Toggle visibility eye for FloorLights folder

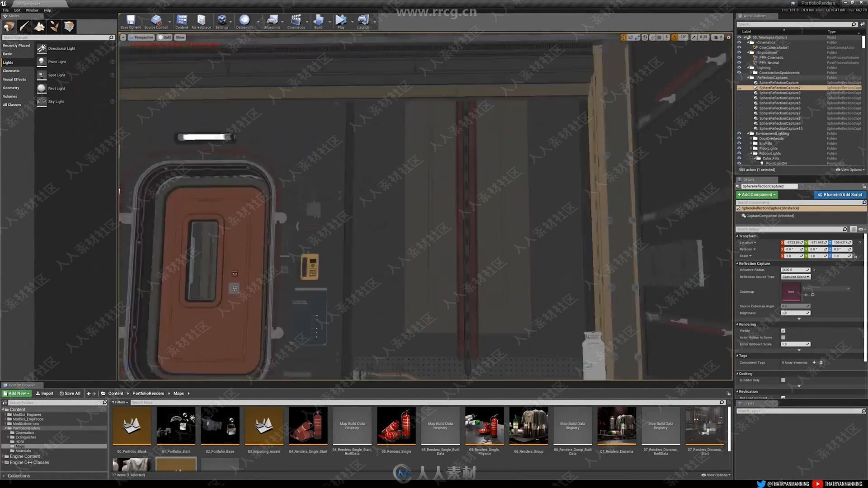tap(739, 148)
